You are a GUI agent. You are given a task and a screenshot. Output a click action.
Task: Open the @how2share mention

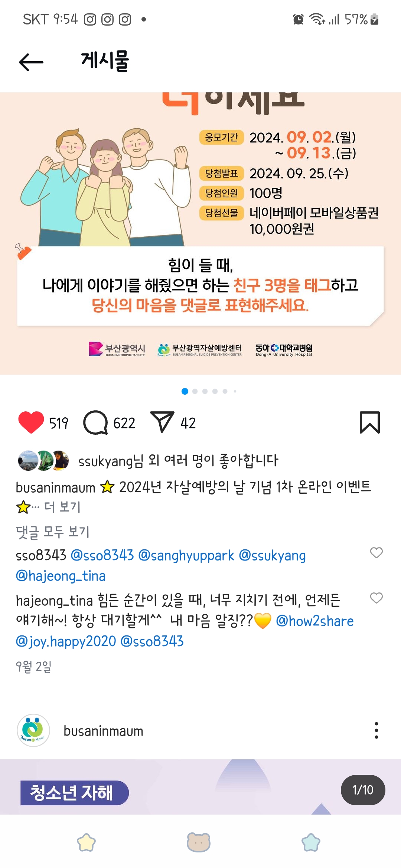315,621
